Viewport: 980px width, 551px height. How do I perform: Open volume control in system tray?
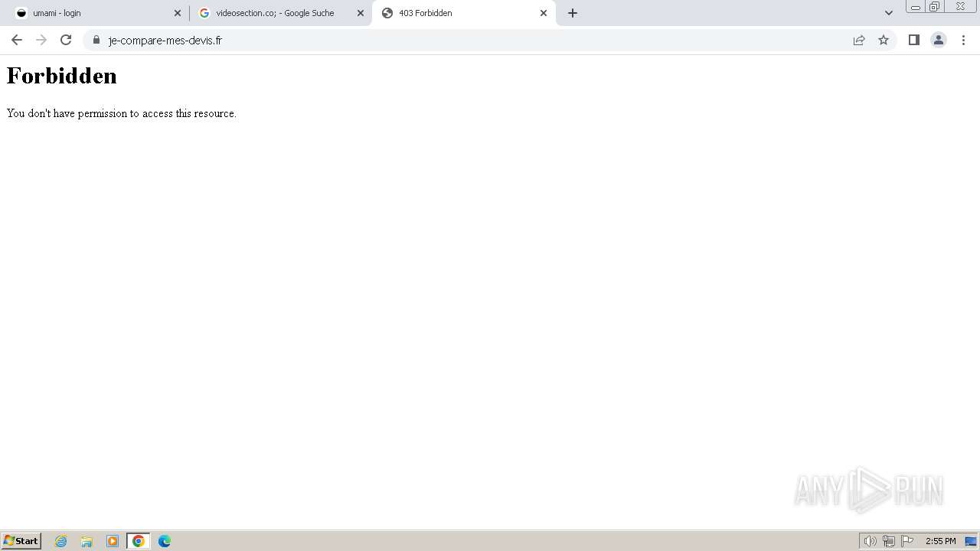[x=871, y=541]
